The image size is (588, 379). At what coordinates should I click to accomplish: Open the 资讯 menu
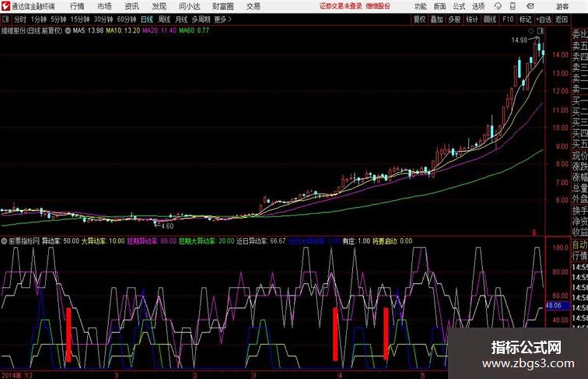[132, 6]
